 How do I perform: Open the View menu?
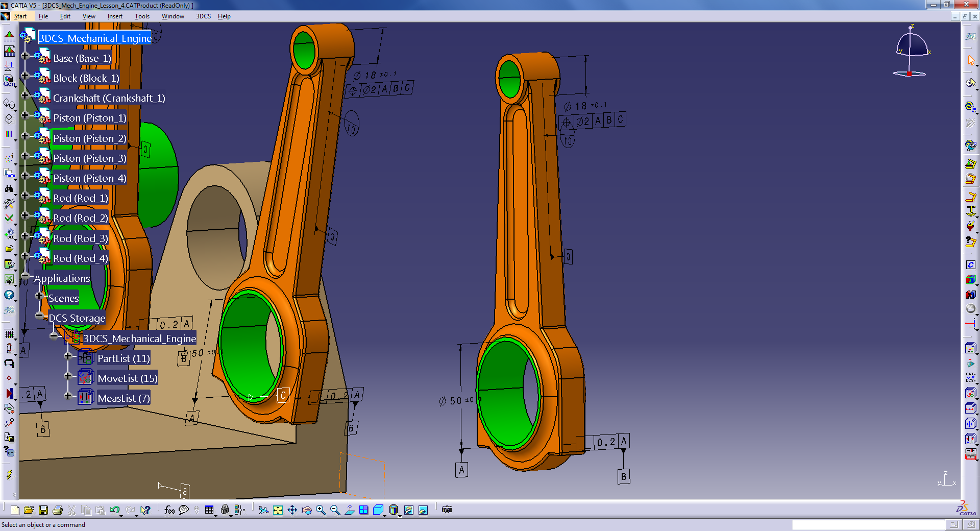(89, 16)
